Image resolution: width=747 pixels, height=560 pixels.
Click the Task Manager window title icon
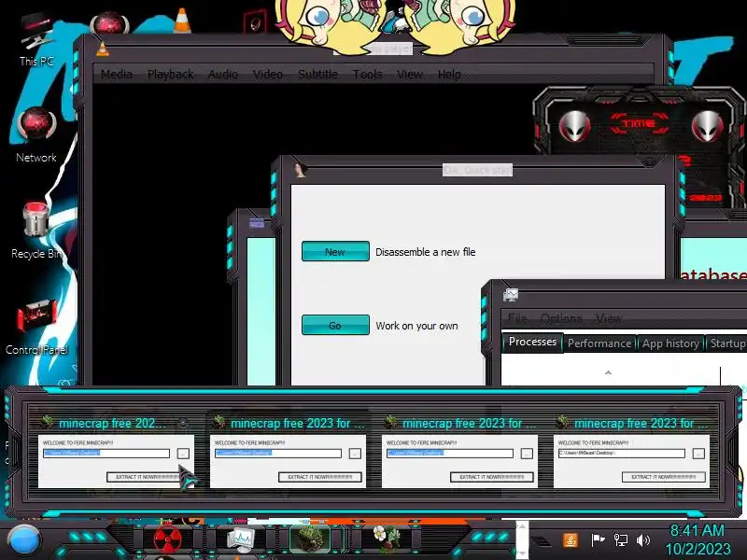click(511, 295)
